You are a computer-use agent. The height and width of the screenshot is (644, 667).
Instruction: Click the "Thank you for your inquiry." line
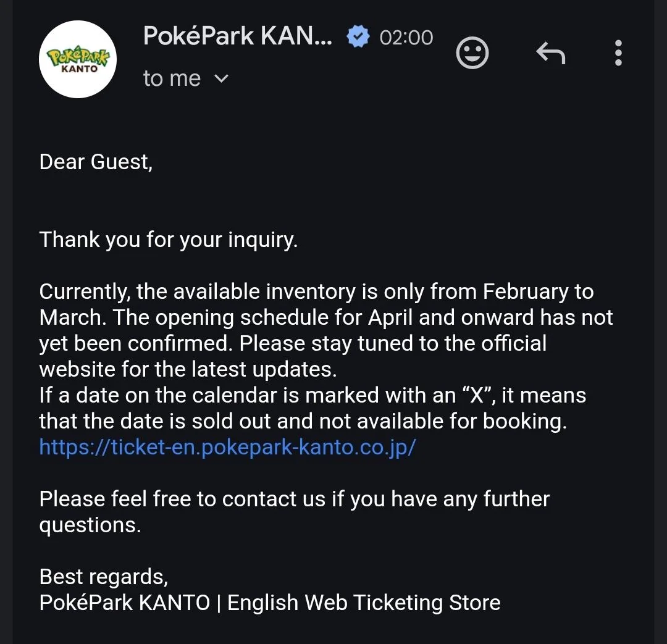tap(169, 240)
